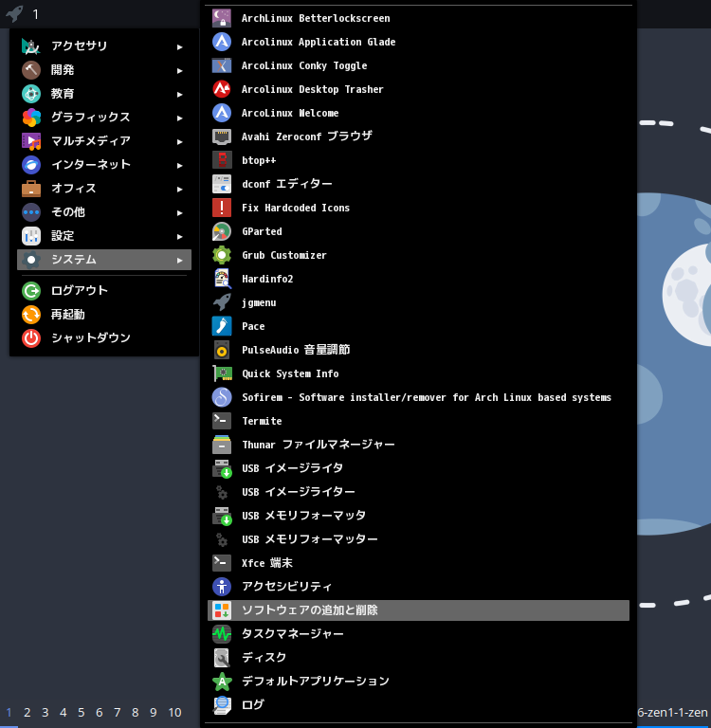Click task manager (タスクマネージャー) waveform icon
The width and height of the screenshot is (711, 728).
coord(222,634)
